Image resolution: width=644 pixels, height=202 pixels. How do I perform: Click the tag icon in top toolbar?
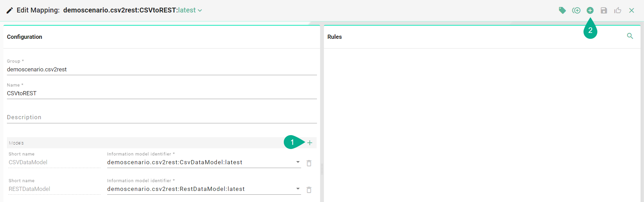(562, 10)
